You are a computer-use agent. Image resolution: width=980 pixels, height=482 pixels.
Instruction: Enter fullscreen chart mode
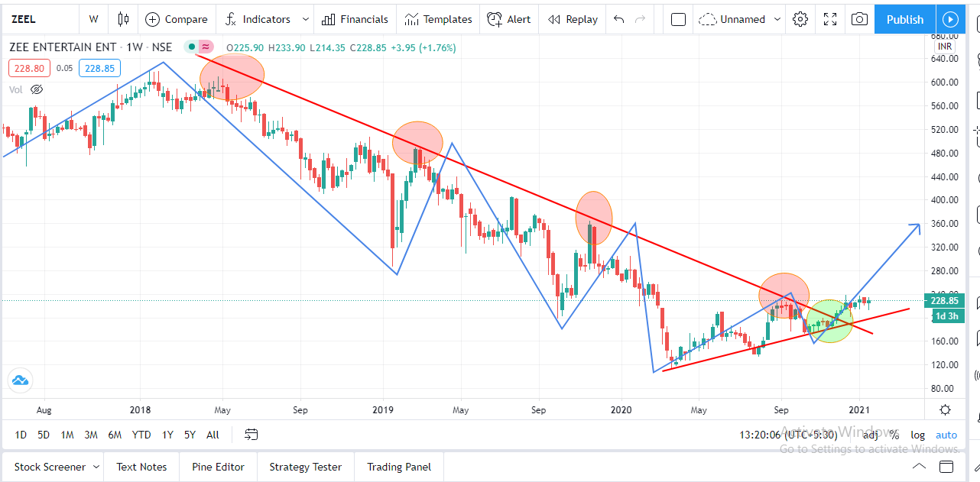click(829, 19)
